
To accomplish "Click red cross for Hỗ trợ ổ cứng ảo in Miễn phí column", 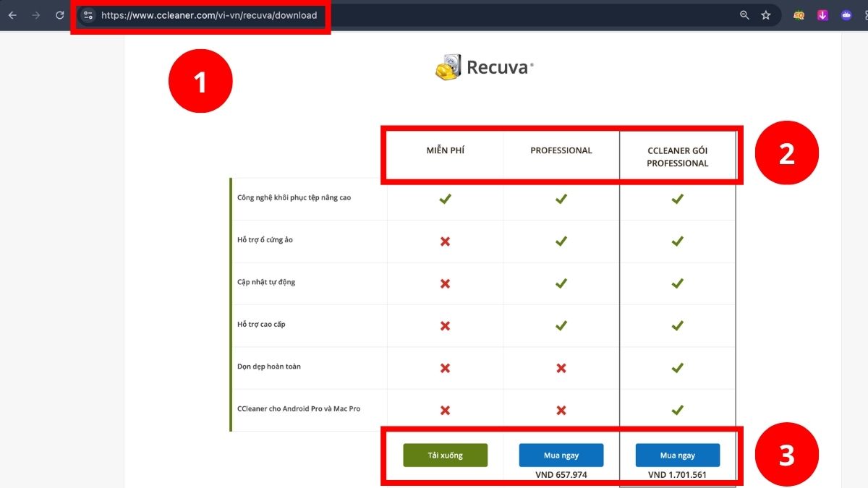I will point(446,241).
